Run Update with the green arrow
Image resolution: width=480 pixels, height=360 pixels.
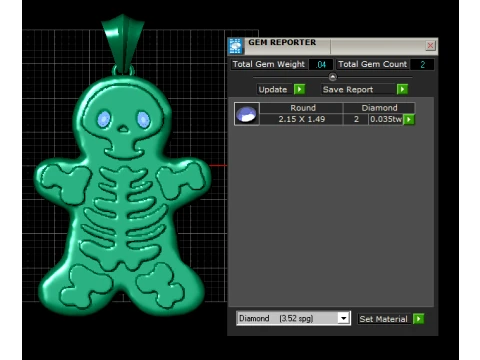coord(299,89)
